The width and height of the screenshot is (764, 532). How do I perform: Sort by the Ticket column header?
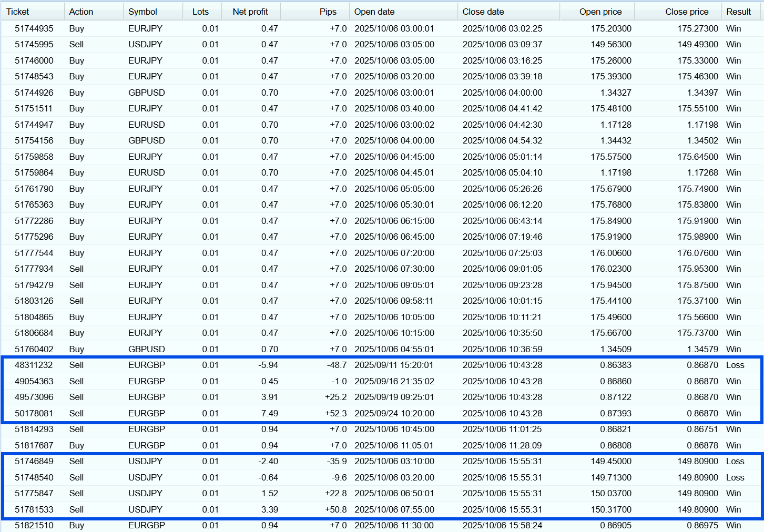click(18, 12)
